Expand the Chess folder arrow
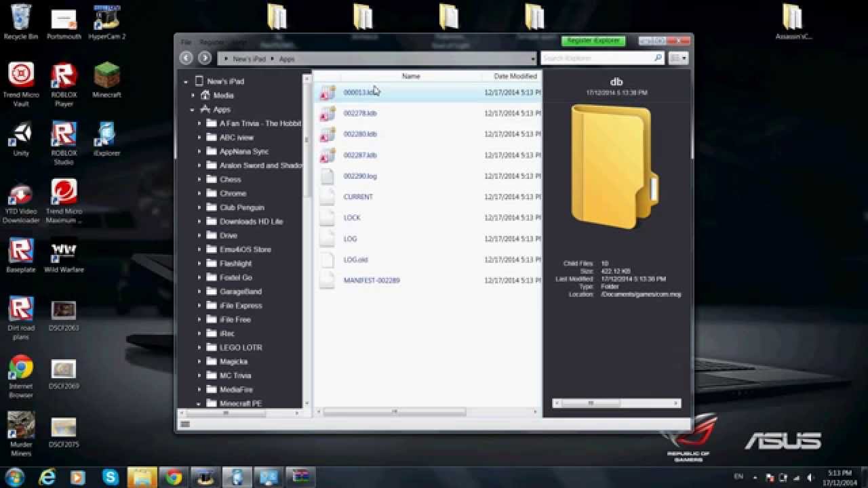This screenshot has width=868, height=488. click(199, 180)
